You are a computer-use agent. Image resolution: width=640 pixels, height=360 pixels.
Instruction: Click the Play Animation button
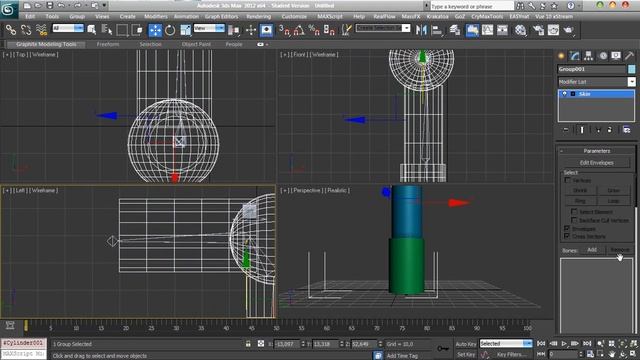(x=564, y=344)
